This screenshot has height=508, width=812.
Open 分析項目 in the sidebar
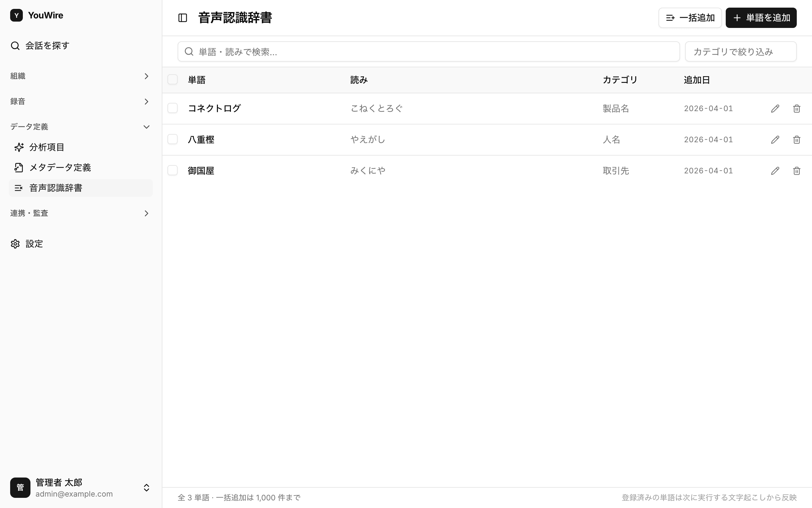pyautogui.click(x=81, y=147)
